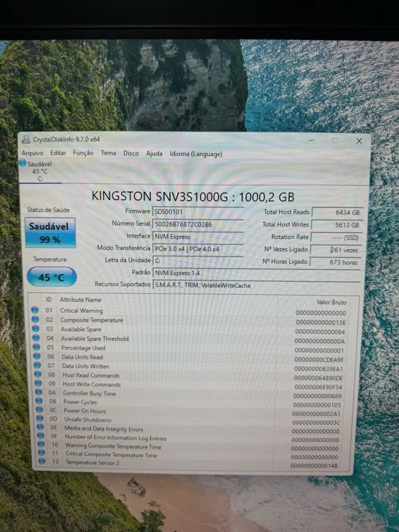Click the Recursos Suportados field
Screen dimensions: 399x532
[256, 286]
